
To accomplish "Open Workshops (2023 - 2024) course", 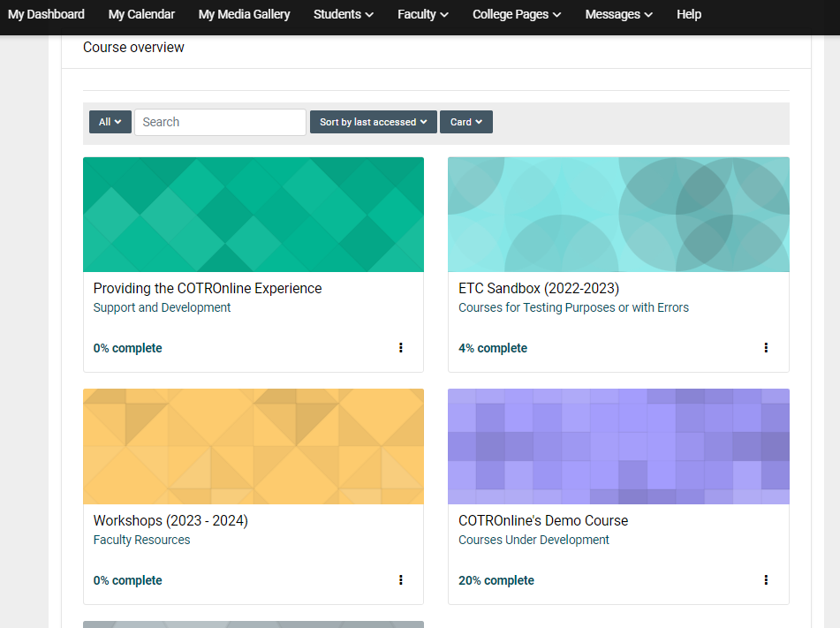I will click(170, 520).
